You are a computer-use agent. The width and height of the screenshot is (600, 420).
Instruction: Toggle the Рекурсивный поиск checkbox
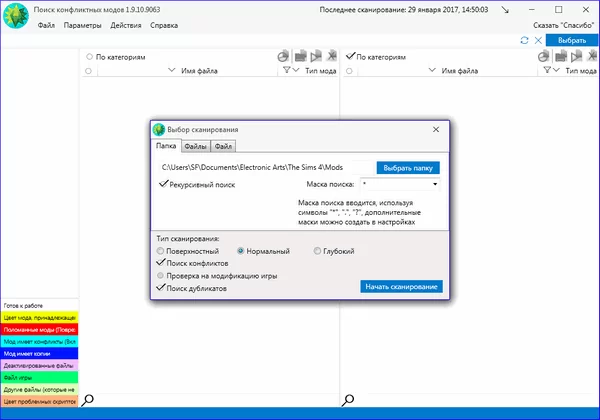163,185
